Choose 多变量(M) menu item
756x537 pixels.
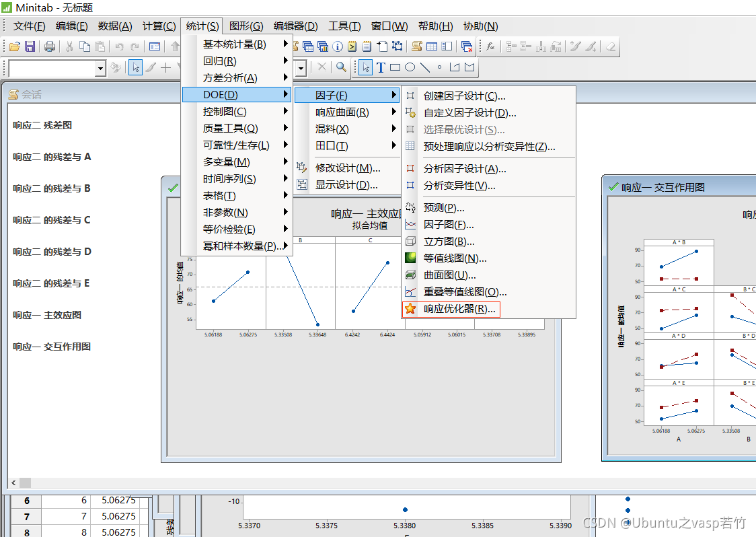[x=237, y=162]
